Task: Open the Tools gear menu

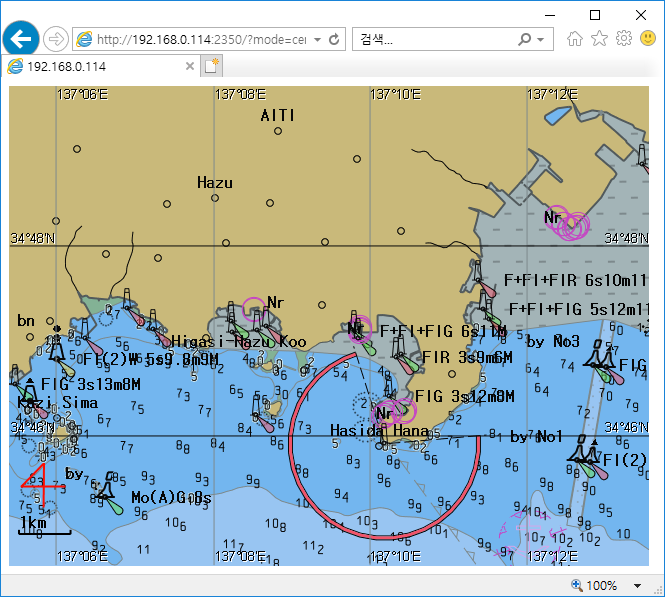Action: pos(623,39)
